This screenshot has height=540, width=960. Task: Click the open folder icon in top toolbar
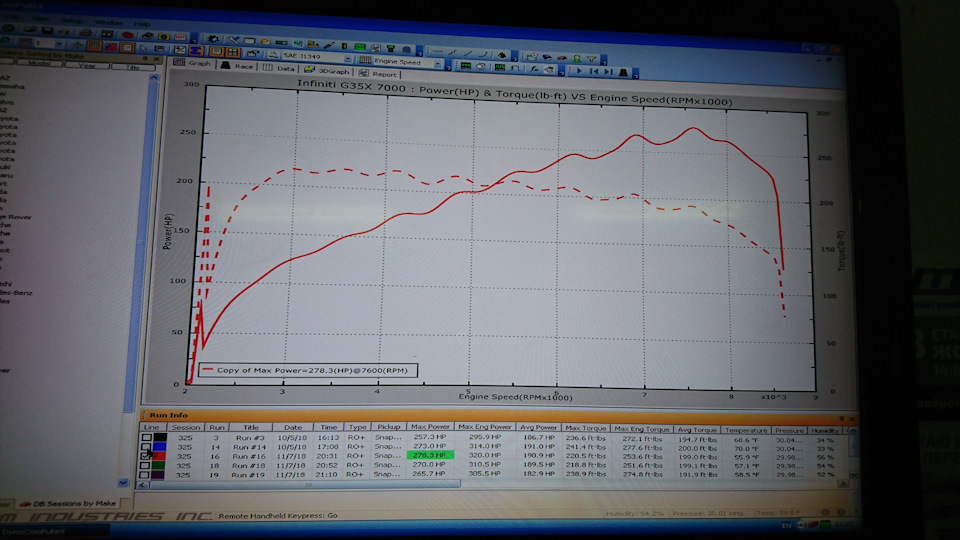coord(28,30)
